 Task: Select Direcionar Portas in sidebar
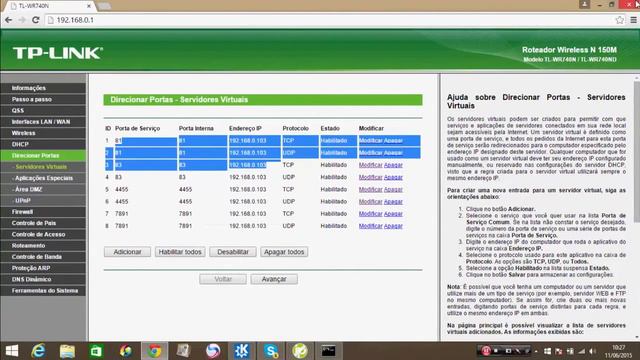point(43,156)
